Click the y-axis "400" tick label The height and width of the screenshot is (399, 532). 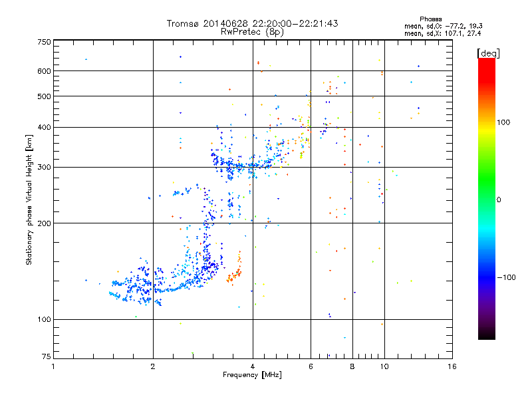[44, 127]
